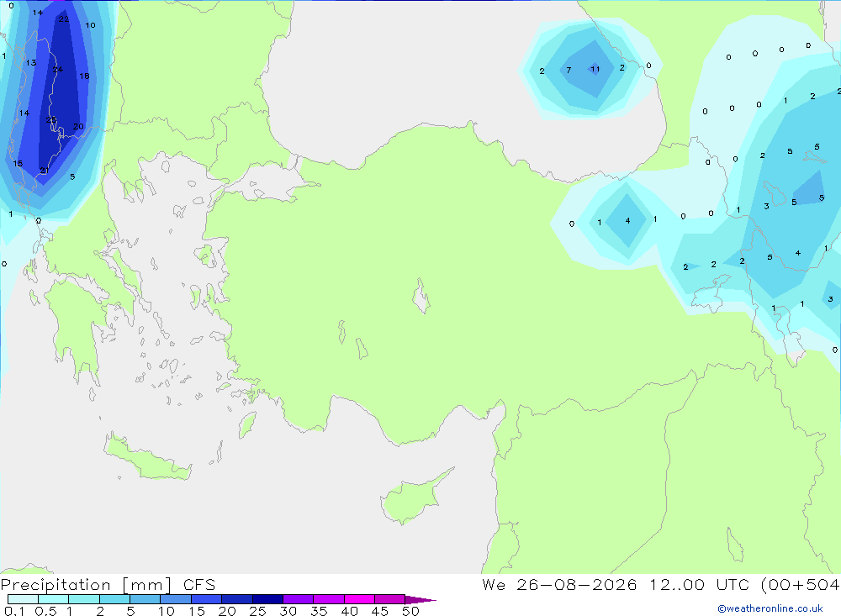Click the '50' legend scale label
Viewport: 841px width, 616px height.
point(410,611)
